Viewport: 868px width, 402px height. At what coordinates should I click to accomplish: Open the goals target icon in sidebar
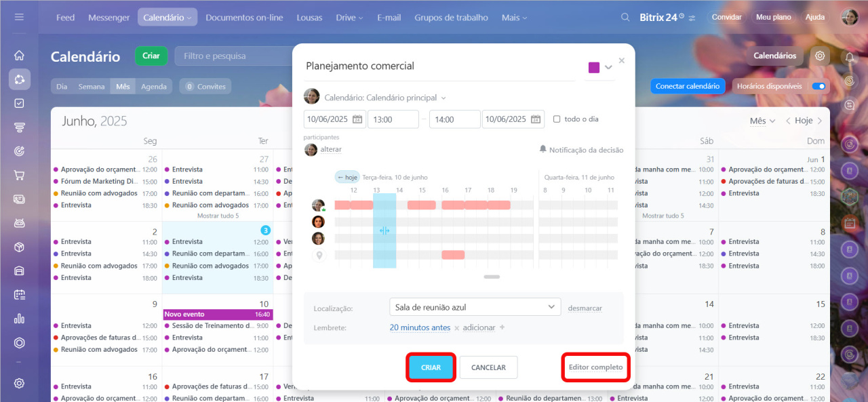[19, 151]
